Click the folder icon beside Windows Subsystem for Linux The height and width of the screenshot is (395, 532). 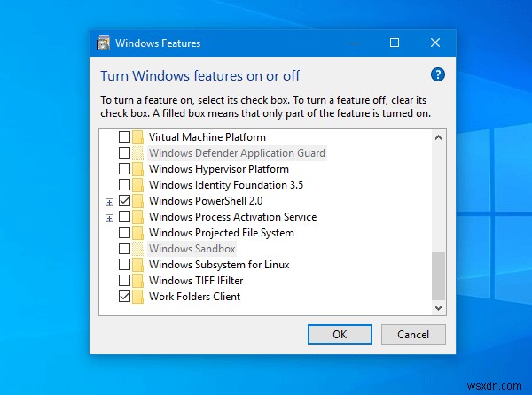tap(137, 265)
